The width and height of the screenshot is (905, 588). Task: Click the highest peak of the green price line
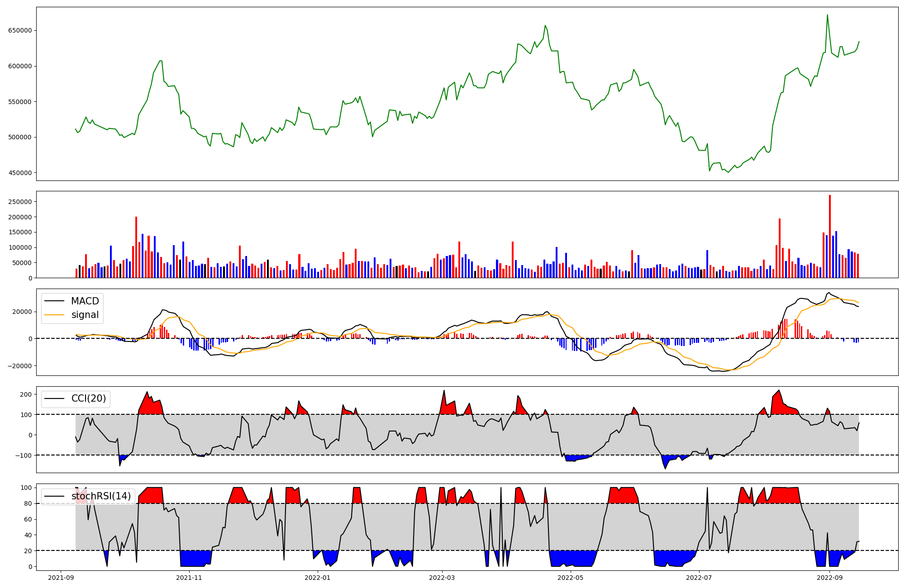827,15
